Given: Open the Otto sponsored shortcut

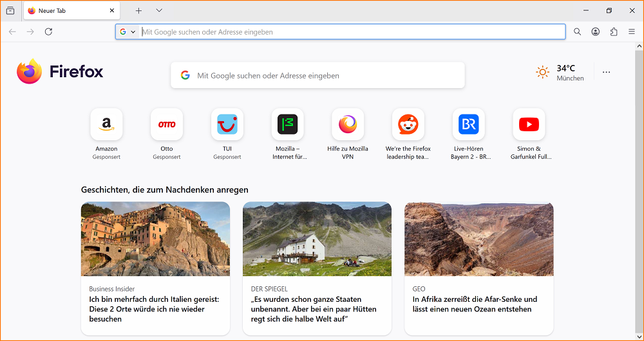Looking at the screenshot, I should click(167, 134).
